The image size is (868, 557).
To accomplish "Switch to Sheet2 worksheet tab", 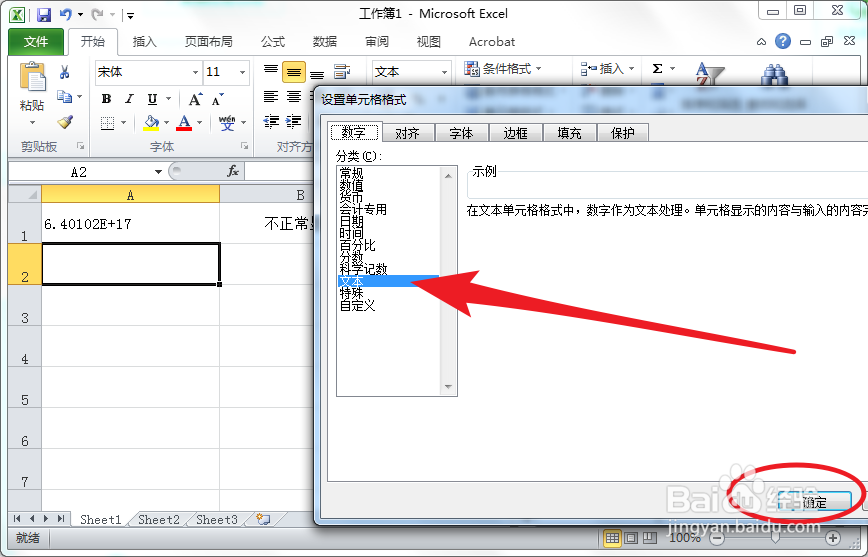I will (x=159, y=519).
